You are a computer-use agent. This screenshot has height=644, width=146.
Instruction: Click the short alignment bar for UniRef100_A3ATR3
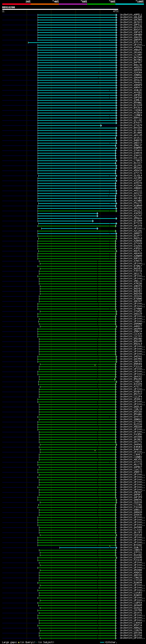pyautogui.click(x=68, y=214)
